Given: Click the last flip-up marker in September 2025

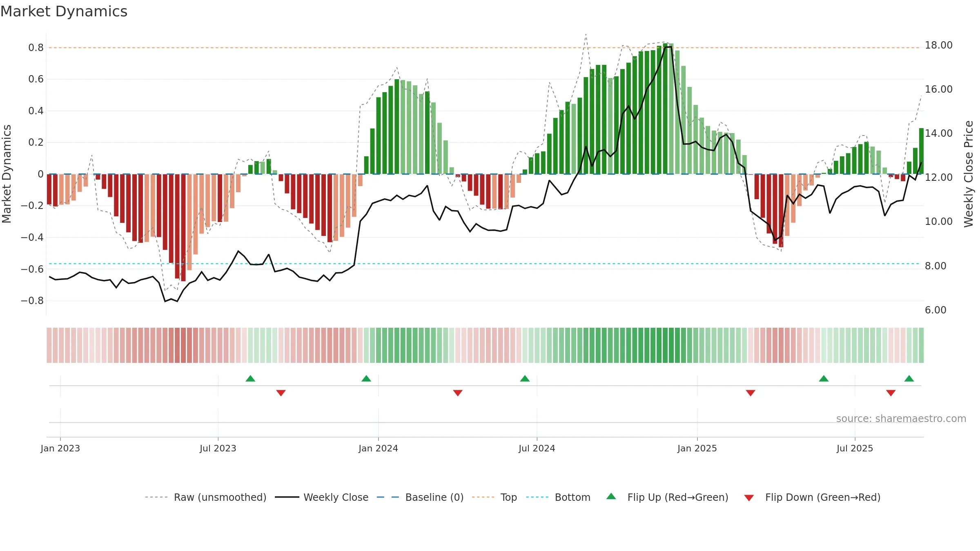Looking at the screenshot, I should [909, 378].
